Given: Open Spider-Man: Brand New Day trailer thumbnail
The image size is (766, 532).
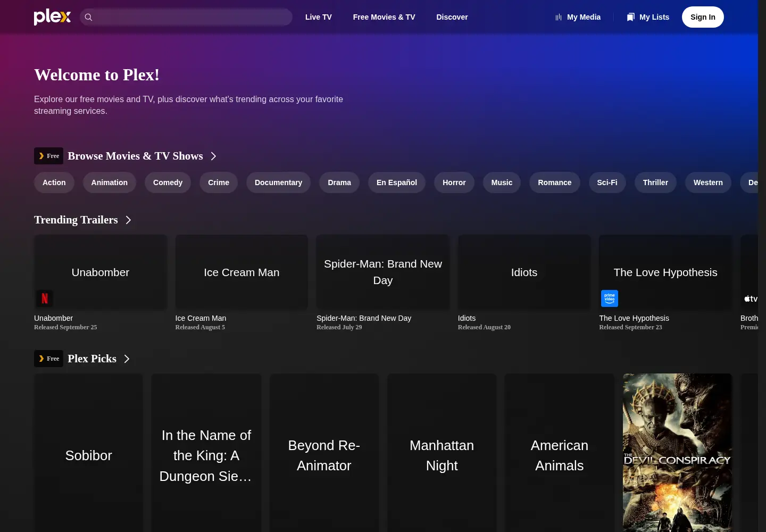Looking at the screenshot, I should (x=383, y=272).
